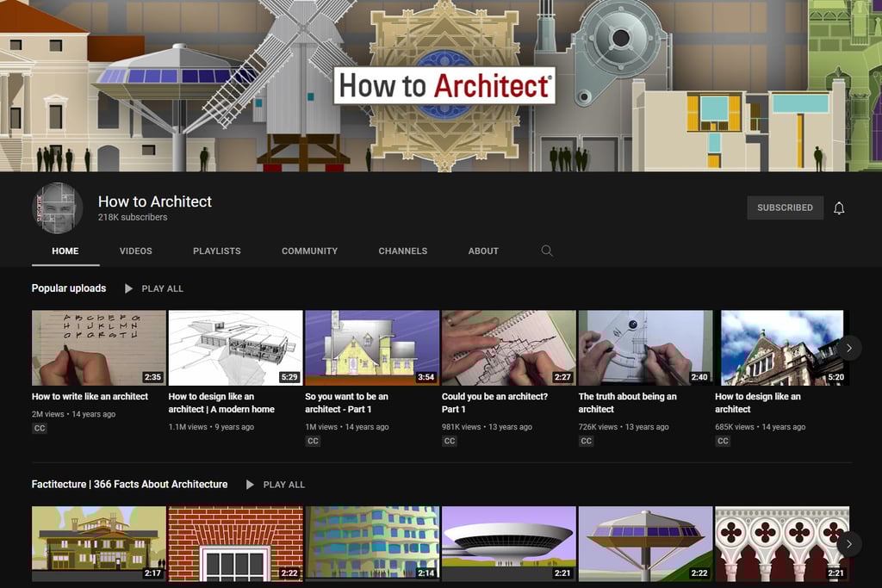
Task: Advance Popular uploads row with next arrow
Action: point(848,348)
